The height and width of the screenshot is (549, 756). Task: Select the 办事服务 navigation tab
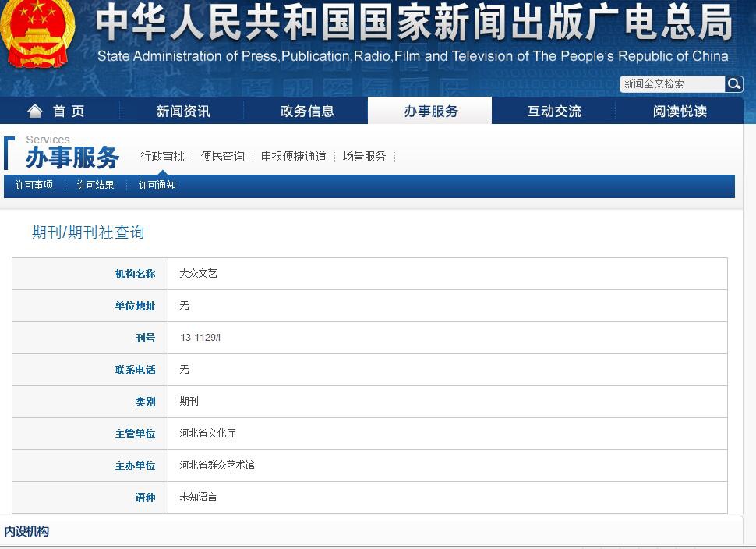click(x=430, y=111)
